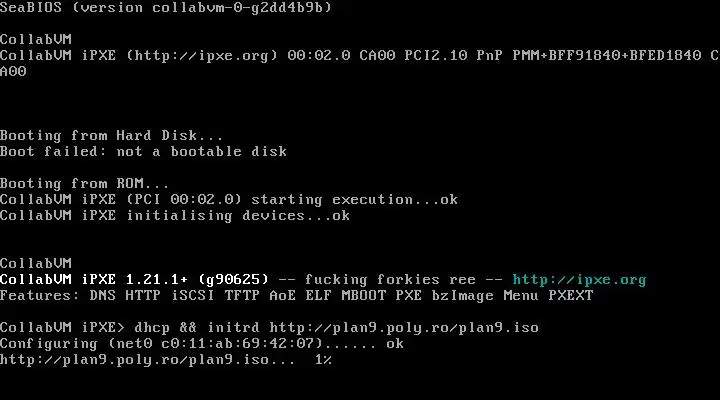This screenshot has height=400, width=720.
Task: Click the 'CollabVM iPXE>' prompt
Action: 62,327
